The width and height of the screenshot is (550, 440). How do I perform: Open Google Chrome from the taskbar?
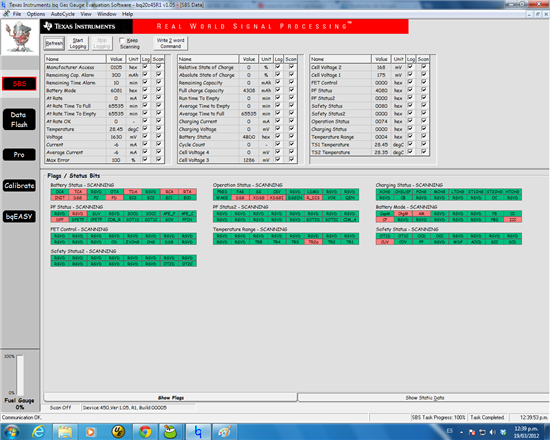pyautogui.click(x=145, y=432)
